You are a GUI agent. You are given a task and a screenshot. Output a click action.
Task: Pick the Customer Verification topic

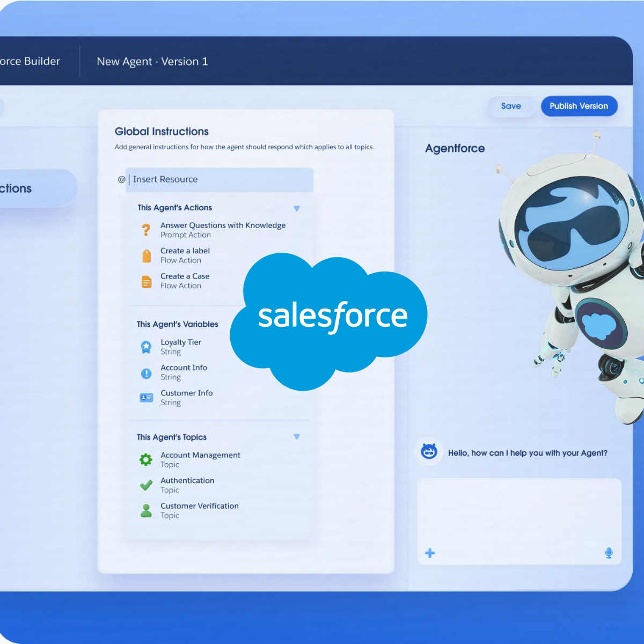pyautogui.click(x=200, y=510)
